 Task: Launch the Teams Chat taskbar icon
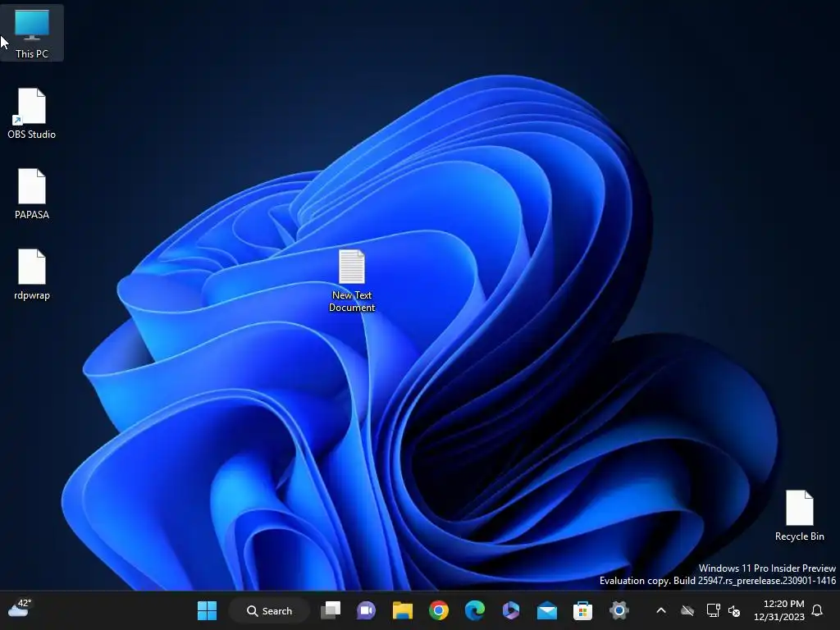pos(367,610)
